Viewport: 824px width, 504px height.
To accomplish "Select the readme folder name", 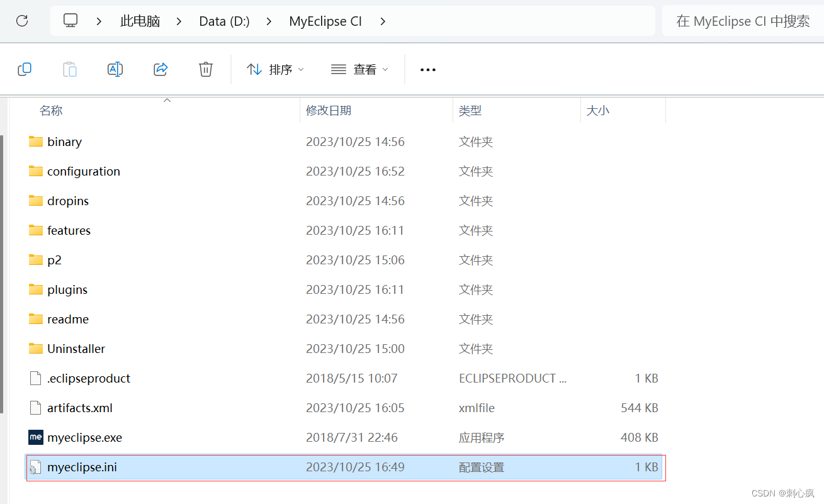I will (68, 320).
